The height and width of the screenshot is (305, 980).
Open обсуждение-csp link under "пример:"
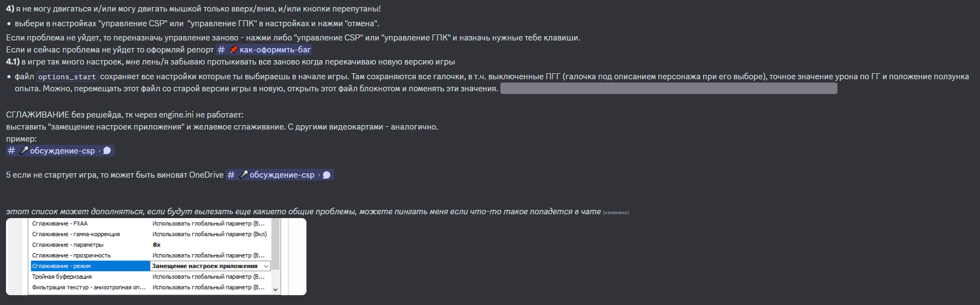60,151
